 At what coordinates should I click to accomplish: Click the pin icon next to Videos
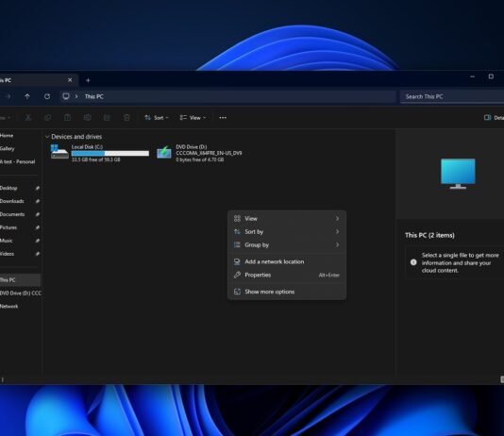tap(38, 254)
